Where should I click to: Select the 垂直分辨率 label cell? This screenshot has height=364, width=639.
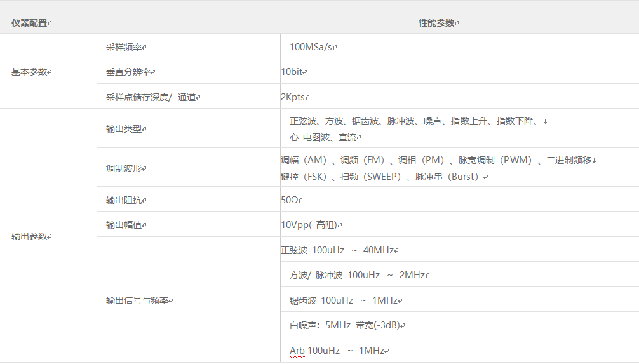(x=130, y=72)
